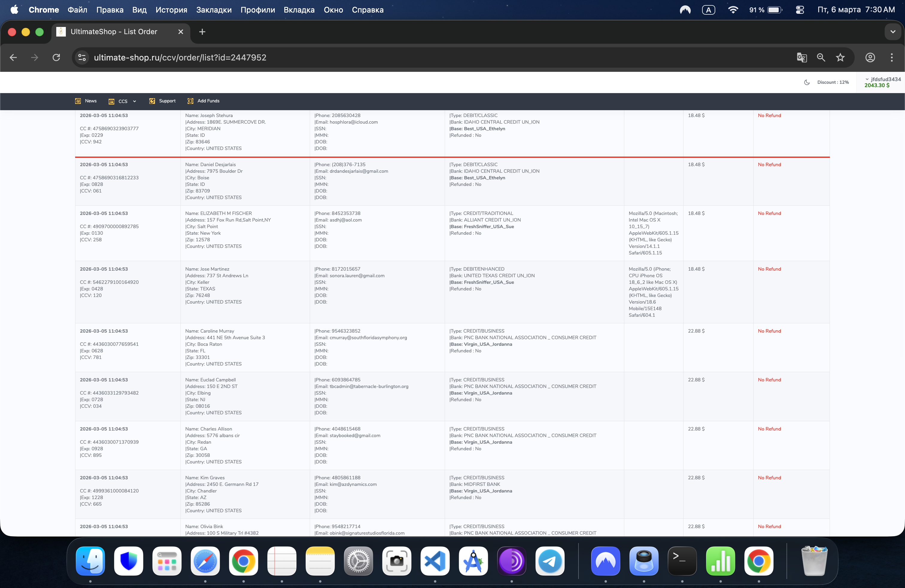The height and width of the screenshot is (588, 905).
Task: Open macOS Control Center toggles icon
Action: (800, 10)
